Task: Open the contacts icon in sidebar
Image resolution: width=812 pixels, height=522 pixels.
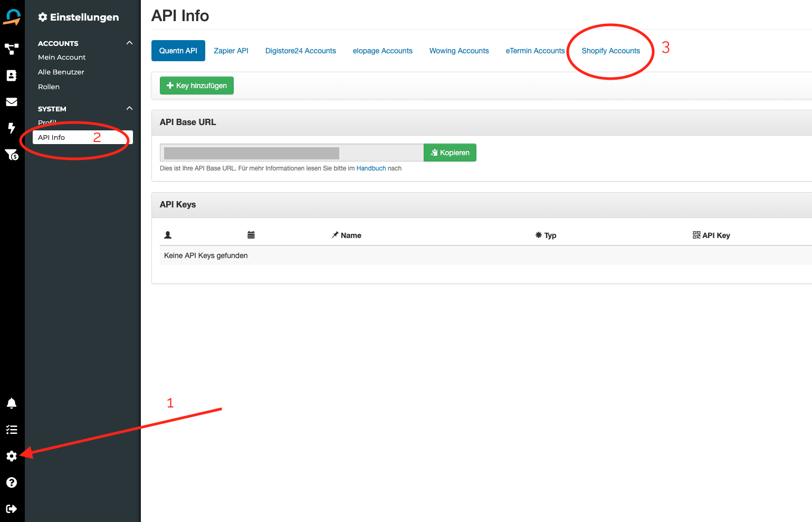Action: pyautogui.click(x=12, y=75)
